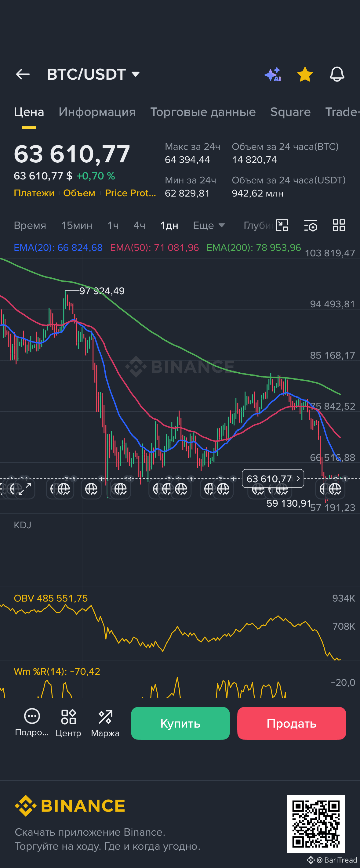This screenshot has width=360, height=868.
Task: Tap the 942,62 млн USDT volume
Action: (x=257, y=193)
